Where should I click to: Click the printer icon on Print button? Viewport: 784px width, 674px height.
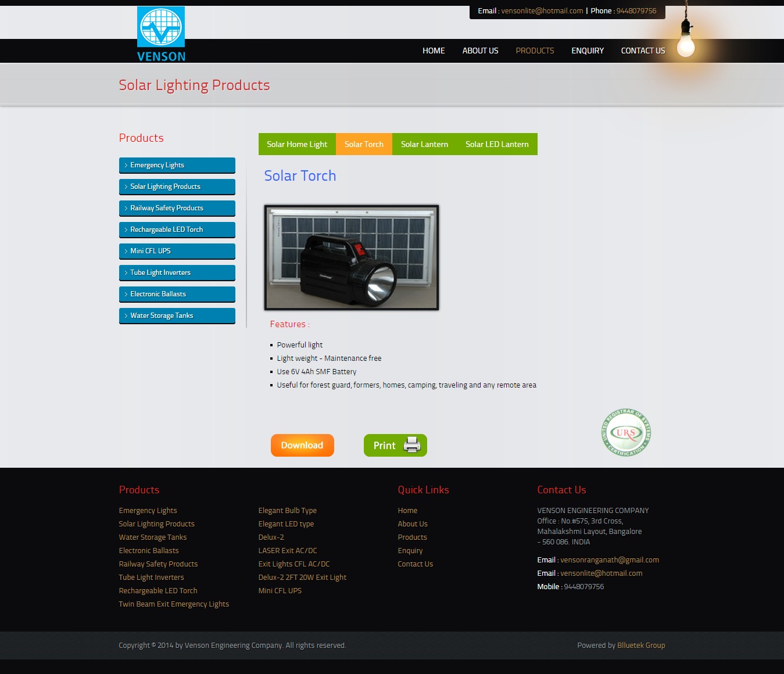click(x=411, y=445)
